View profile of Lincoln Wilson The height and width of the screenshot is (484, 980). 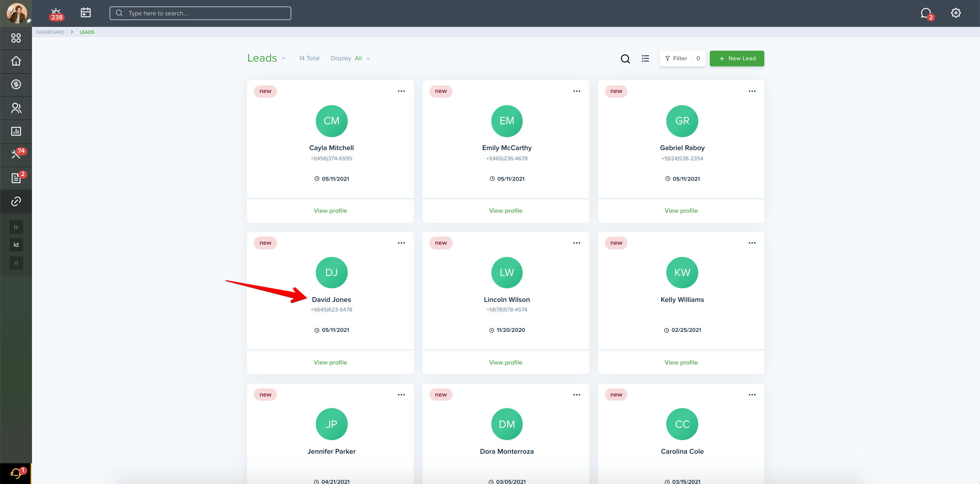pos(505,362)
